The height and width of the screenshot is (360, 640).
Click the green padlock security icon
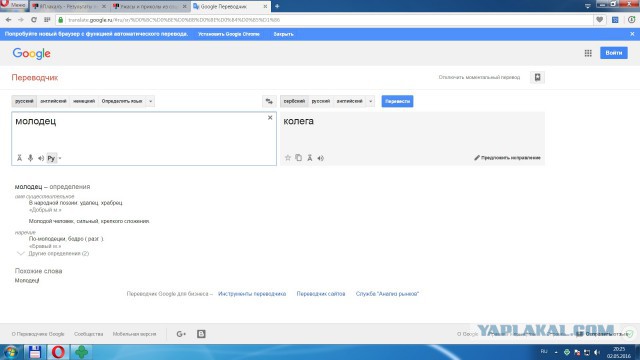(x=61, y=20)
